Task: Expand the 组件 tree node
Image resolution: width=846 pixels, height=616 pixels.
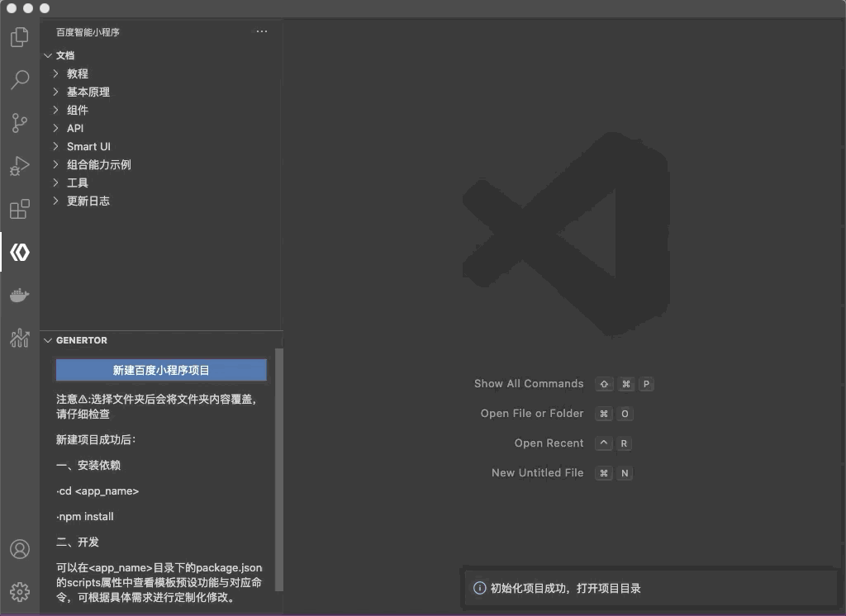Action: 55,110
